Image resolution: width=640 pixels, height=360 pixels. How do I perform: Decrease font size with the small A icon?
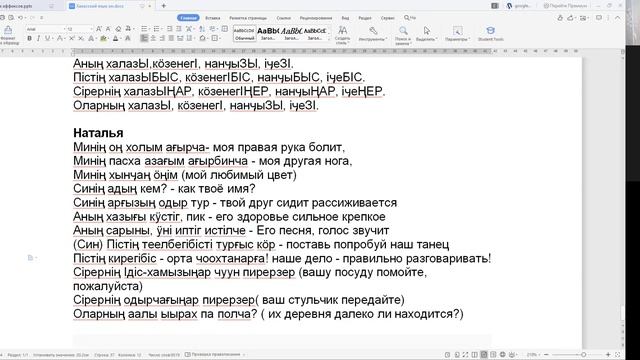(108, 29)
